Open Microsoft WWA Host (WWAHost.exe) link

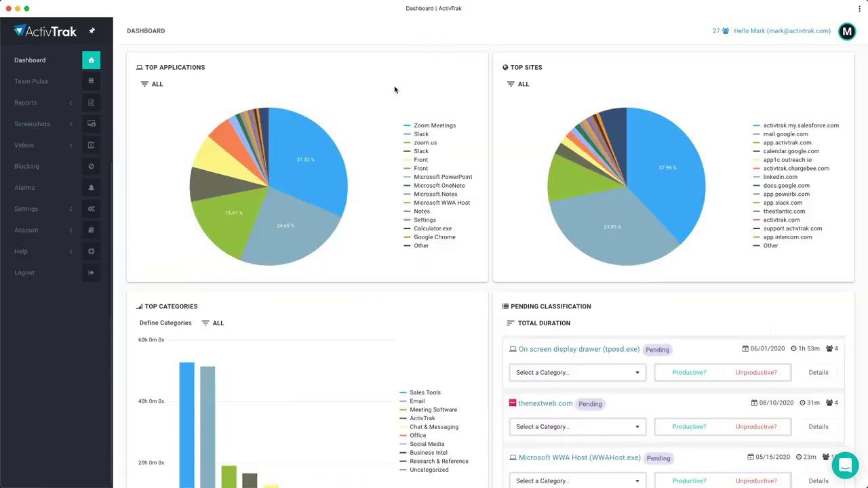point(580,457)
